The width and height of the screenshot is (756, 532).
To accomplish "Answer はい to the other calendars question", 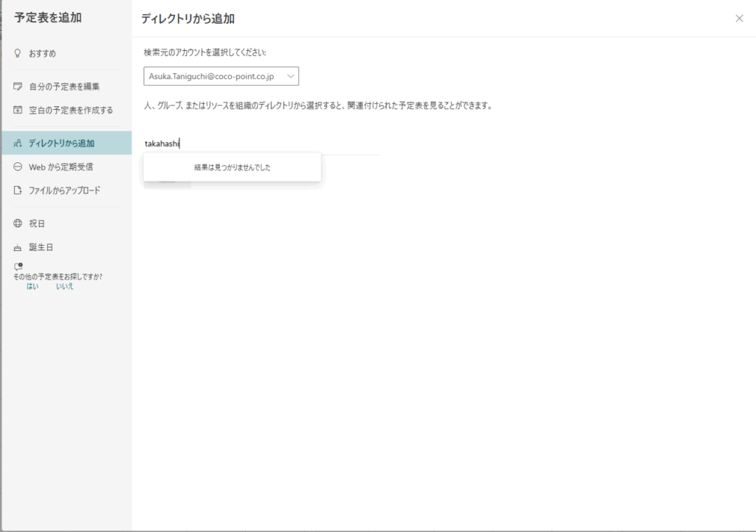I will 32,286.
